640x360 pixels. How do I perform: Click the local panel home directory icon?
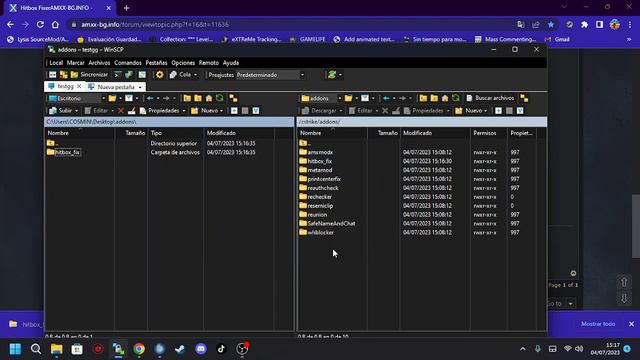click(209, 98)
